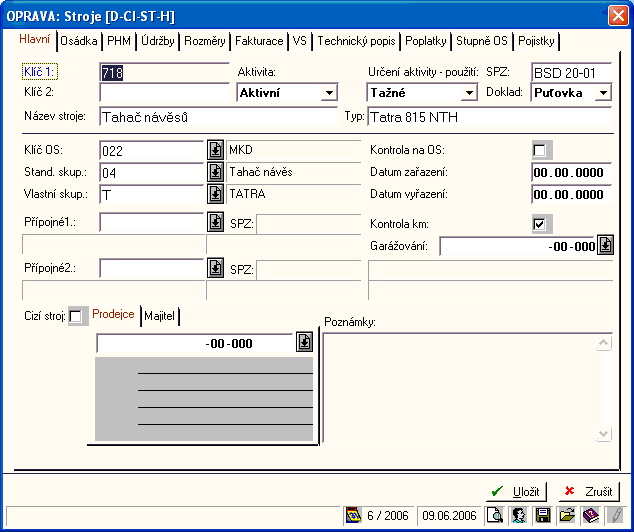This screenshot has height=532, width=634.
Task: Switch to the PHM tab
Action: [x=119, y=41]
